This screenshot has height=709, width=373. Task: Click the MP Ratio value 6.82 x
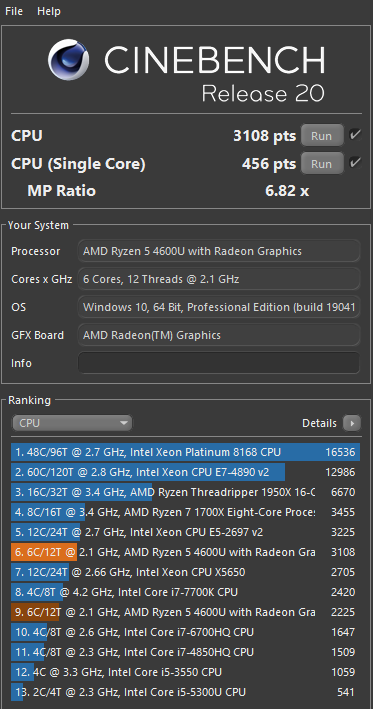coord(287,191)
